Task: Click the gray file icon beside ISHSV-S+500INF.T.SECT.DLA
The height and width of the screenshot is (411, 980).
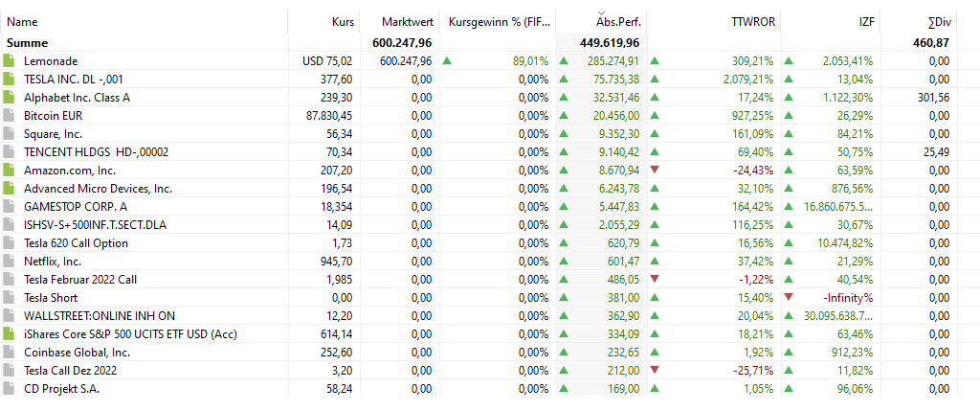Action: 8,225
